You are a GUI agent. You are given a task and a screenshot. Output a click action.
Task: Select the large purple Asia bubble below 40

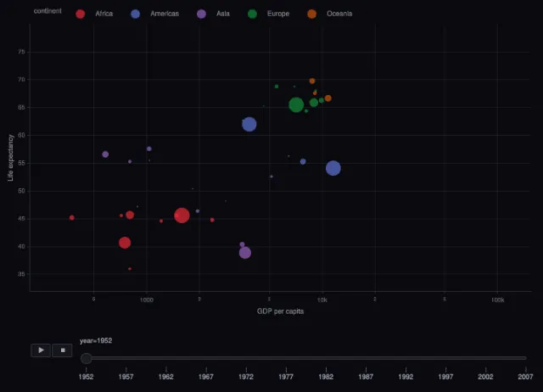click(x=245, y=253)
